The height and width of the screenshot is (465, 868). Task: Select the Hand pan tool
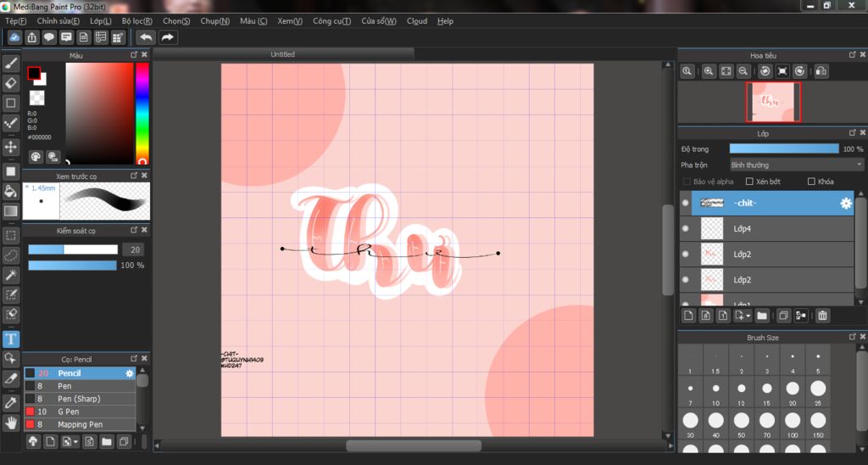coord(10,423)
